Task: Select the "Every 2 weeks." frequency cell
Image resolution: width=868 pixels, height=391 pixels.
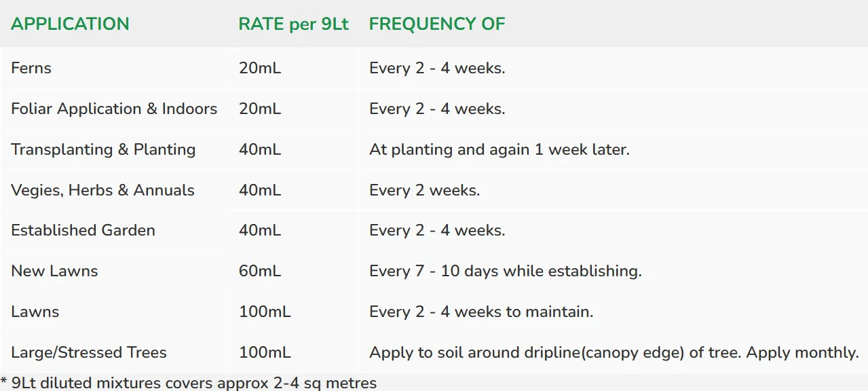Action: pos(424,190)
